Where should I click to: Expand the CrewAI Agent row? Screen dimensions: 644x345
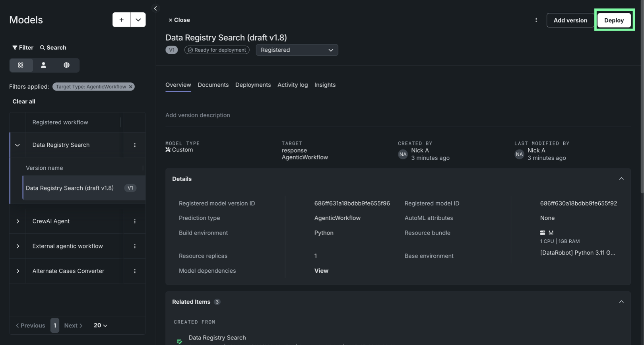(x=18, y=221)
